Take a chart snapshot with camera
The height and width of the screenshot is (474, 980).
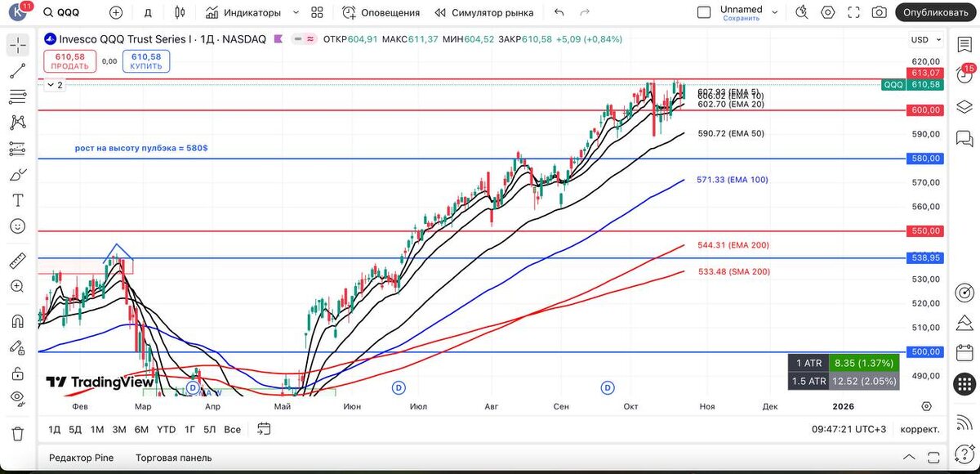pyautogui.click(x=880, y=12)
